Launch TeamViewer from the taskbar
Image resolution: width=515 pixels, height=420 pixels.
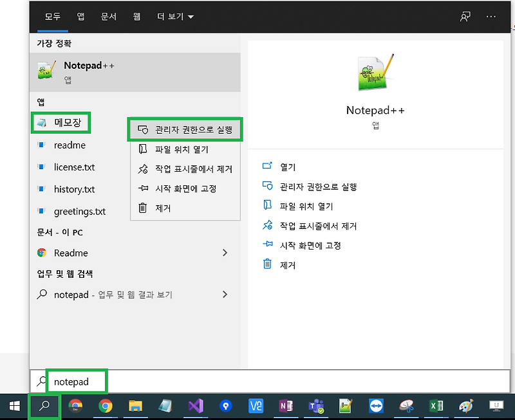point(376,406)
